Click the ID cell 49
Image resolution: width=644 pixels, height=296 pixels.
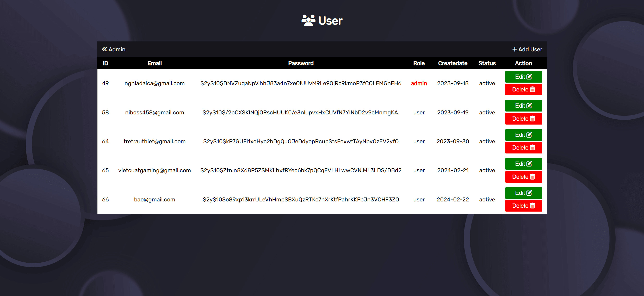[105, 83]
